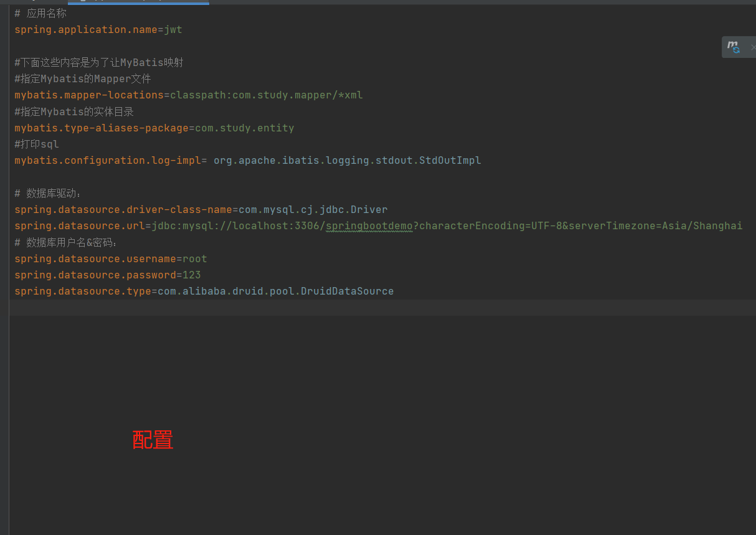Click the spring.datasource.driver-class-name key
Image resolution: width=756 pixels, height=535 pixels.
click(123, 209)
